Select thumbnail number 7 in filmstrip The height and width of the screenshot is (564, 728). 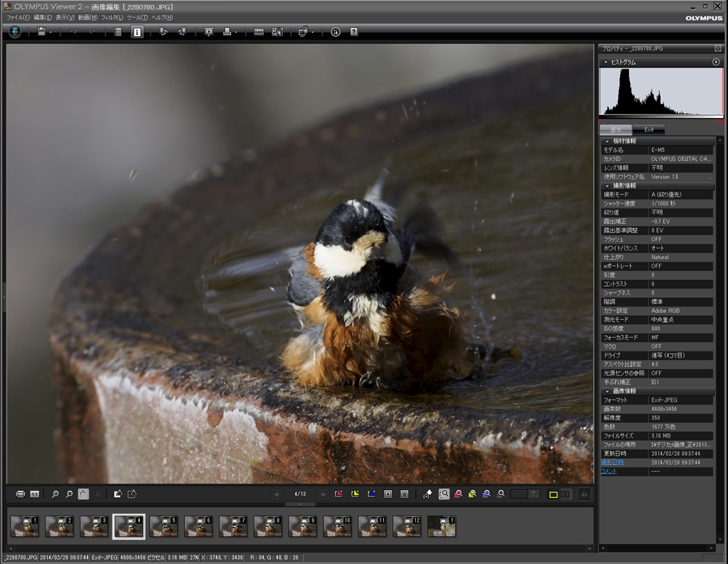232,526
